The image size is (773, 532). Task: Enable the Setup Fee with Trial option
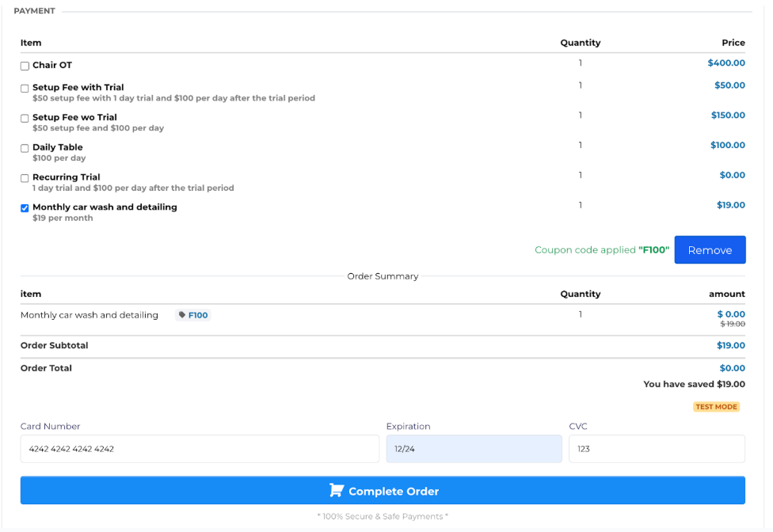coord(25,89)
